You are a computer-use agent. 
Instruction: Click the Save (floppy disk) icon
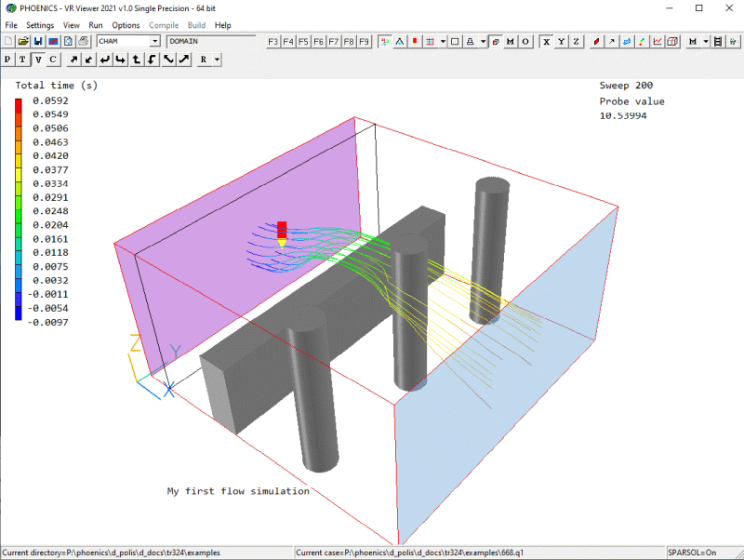pos(38,42)
